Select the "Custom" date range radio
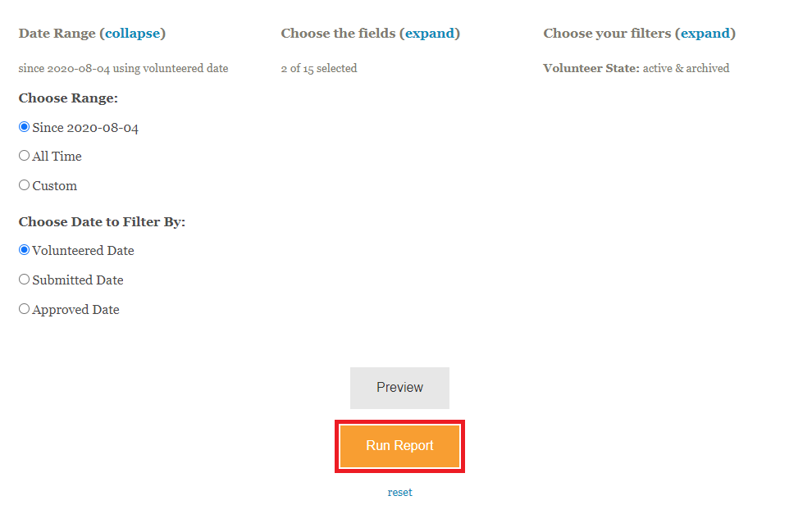This screenshot has height=505, width=812. point(25,185)
